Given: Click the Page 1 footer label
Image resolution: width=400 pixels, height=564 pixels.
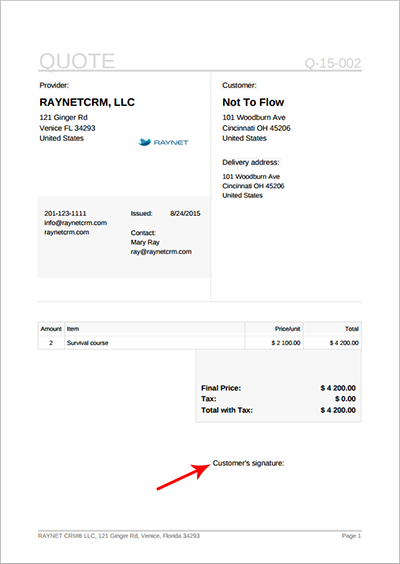Looking at the screenshot, I should 351,536.
